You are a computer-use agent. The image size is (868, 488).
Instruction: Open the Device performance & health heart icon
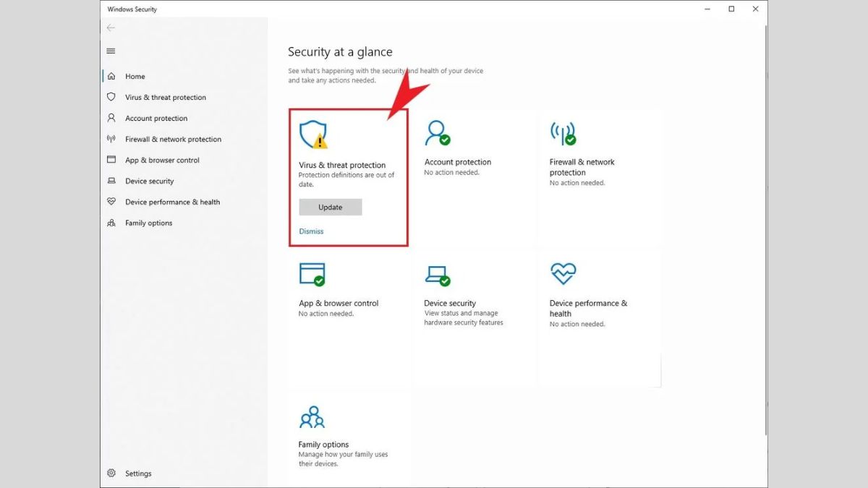(563, 273)
